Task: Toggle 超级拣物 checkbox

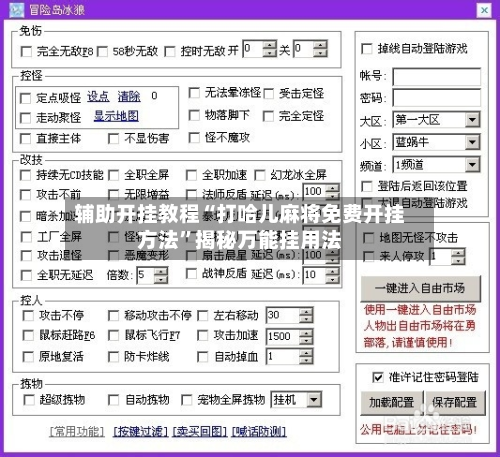Action: [29, 400]
